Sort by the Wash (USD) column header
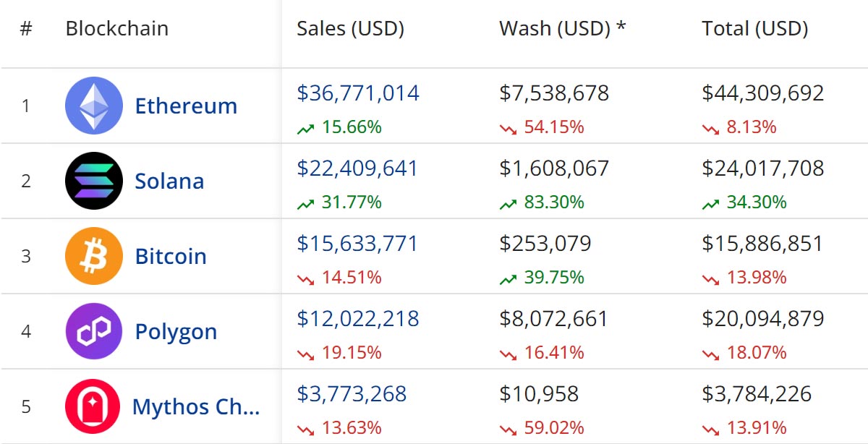868x444 pixels. [x=563, y=29]
